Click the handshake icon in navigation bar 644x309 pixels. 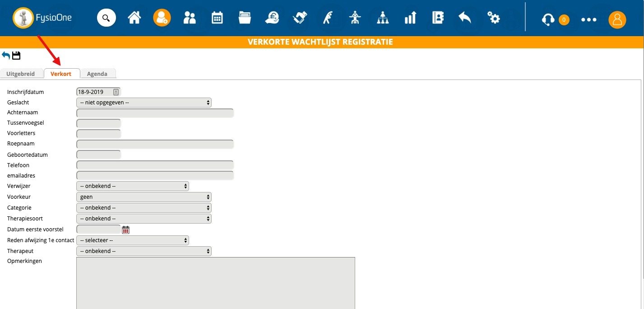[x=300, y=18]
